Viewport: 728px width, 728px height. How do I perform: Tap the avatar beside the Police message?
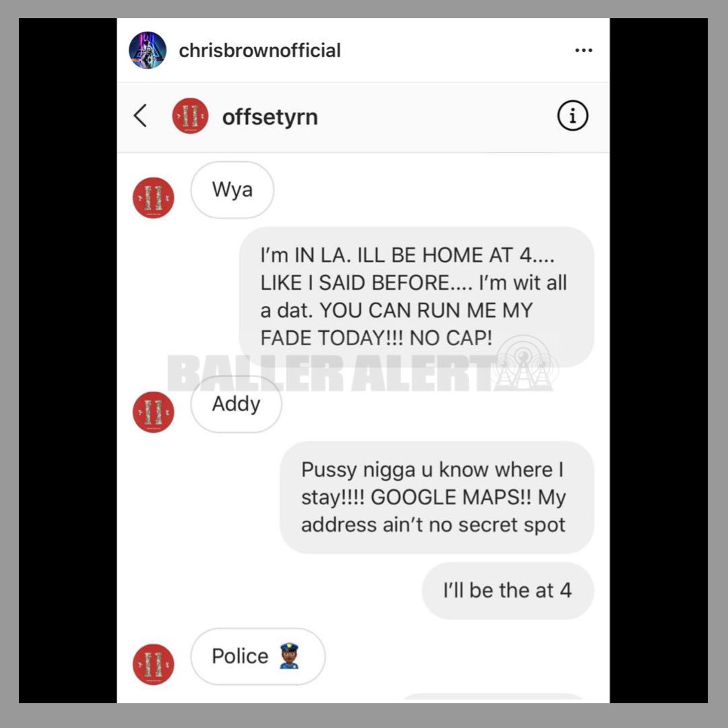click(154, 665)
